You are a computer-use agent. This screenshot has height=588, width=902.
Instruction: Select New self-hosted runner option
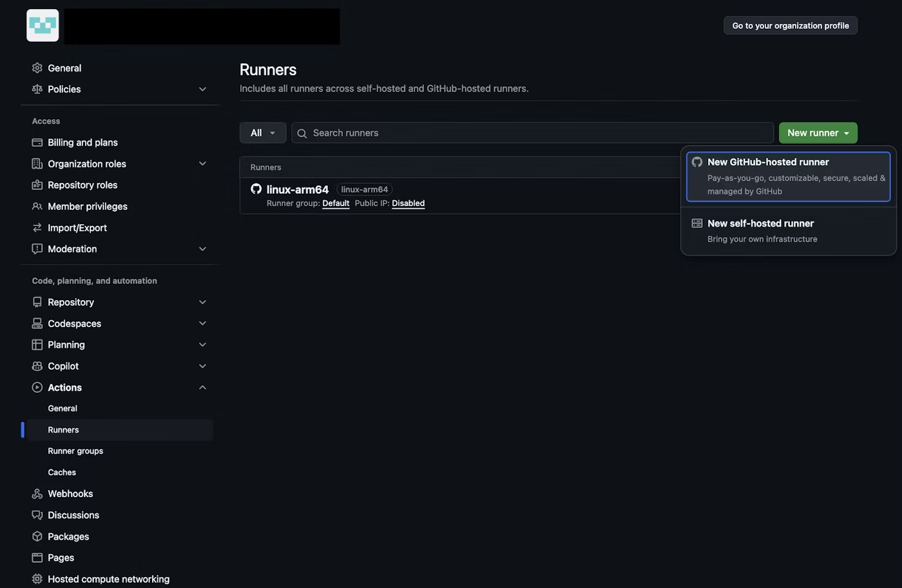(x=788, y=231)
